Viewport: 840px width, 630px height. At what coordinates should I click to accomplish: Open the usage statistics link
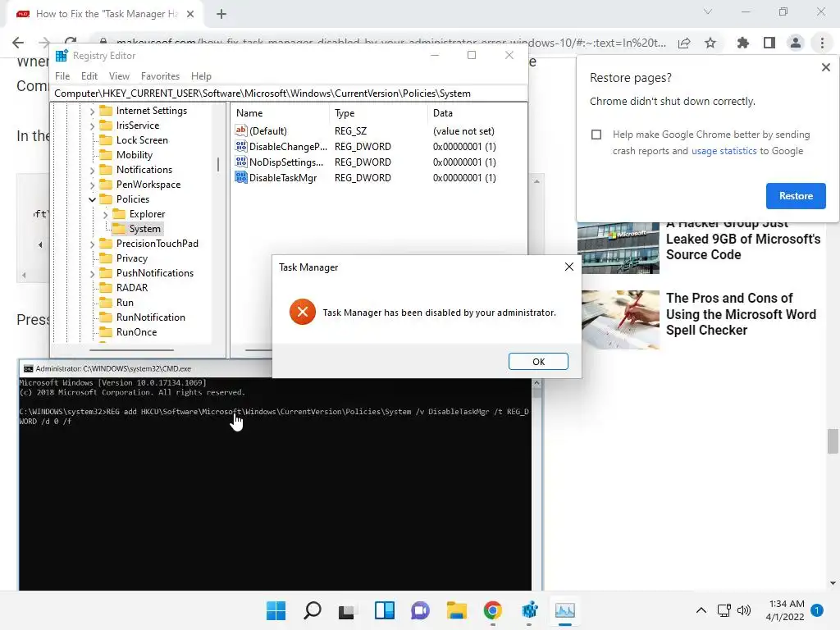coord(724,151)
